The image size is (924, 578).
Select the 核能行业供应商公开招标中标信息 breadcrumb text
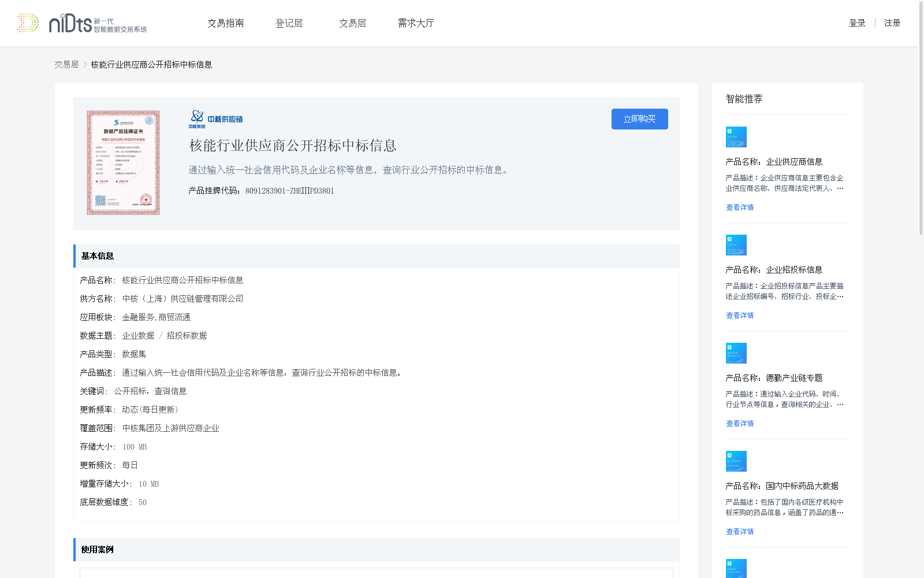(x=151, y=65)
